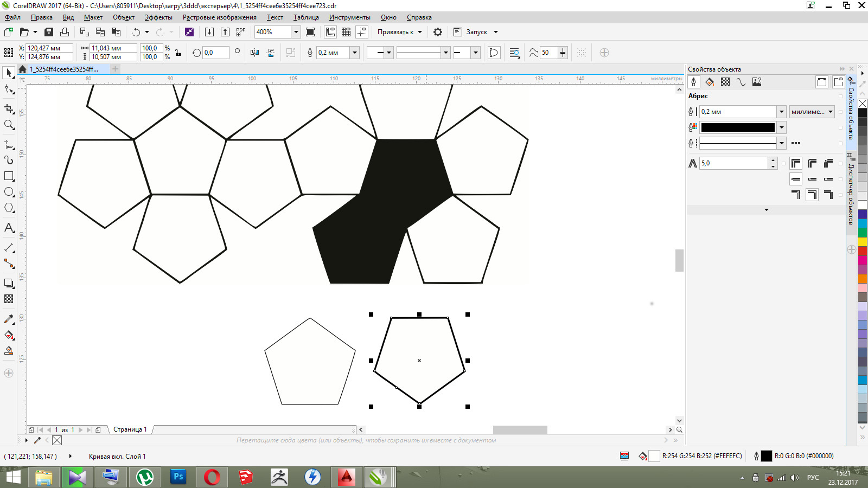Open the end arrowhead dropdown
Image resolution: width=868 pixels, height=488 pixels.
pyautogui.click(x=476, y=53)
